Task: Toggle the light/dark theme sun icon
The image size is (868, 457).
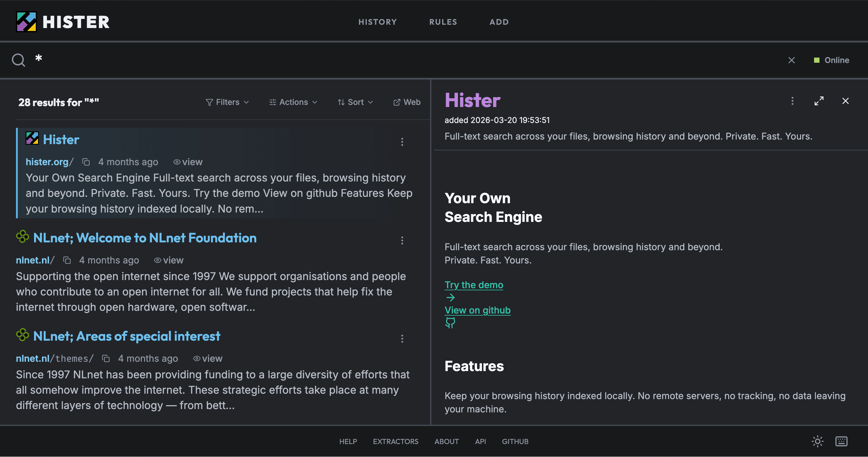Action: [x=817, y=442]
